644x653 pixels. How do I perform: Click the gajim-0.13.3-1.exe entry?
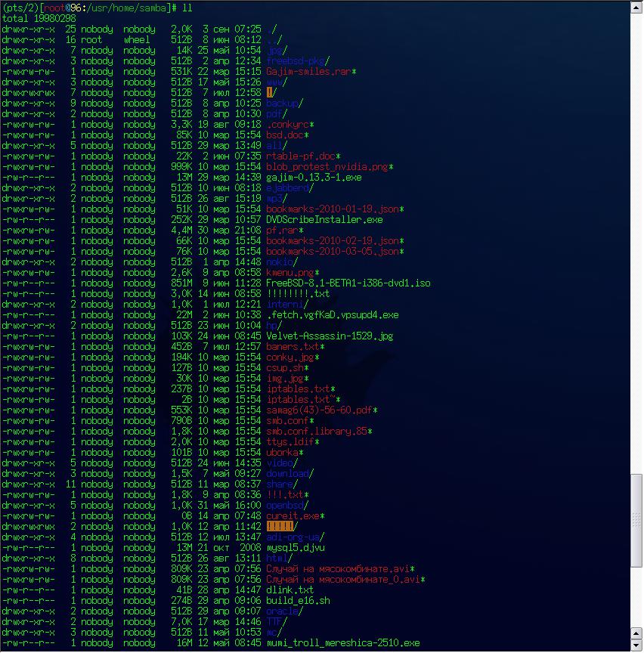[314, 177]
